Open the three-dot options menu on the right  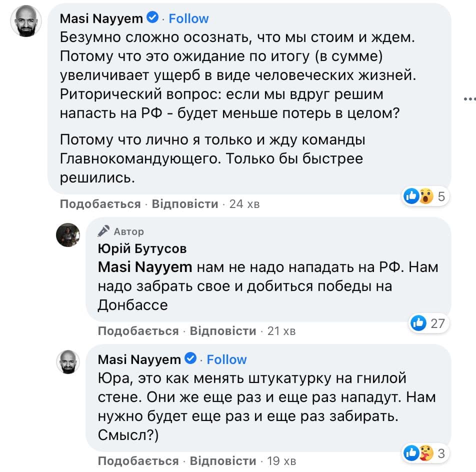click(470, 100)
